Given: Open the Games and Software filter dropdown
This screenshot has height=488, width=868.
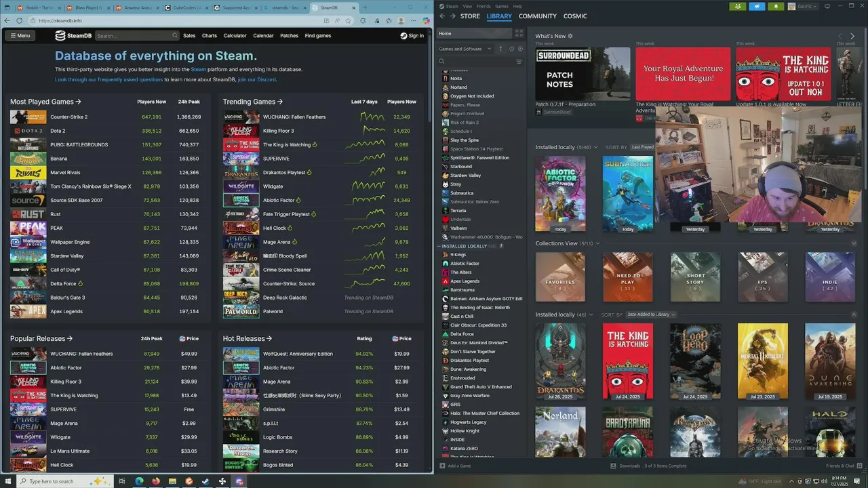Looking at the screenshot, I should coord(465,49).
